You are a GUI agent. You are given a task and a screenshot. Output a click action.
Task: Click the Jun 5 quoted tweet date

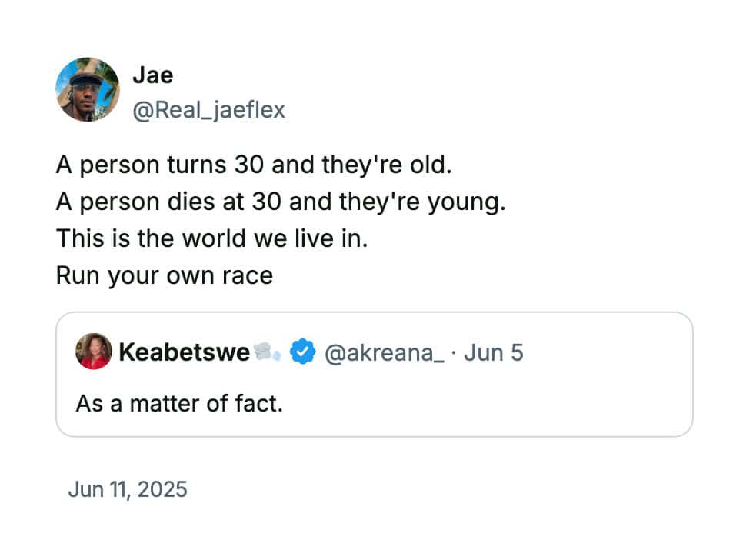click(x=494, y=352)
